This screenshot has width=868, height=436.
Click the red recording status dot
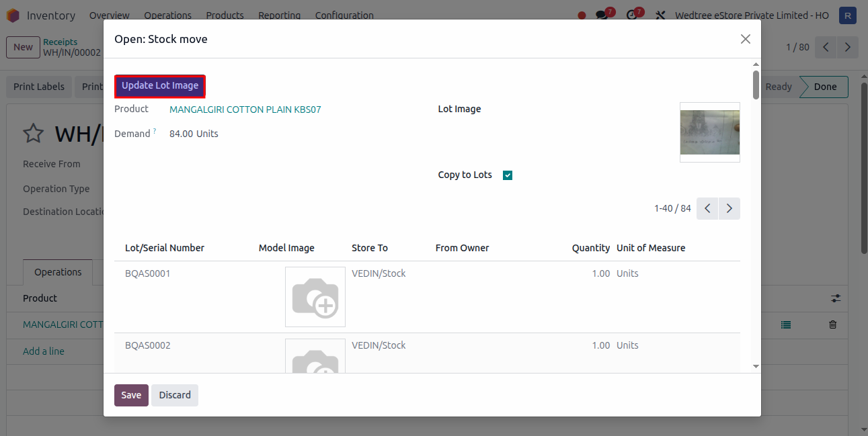[582, 15]
